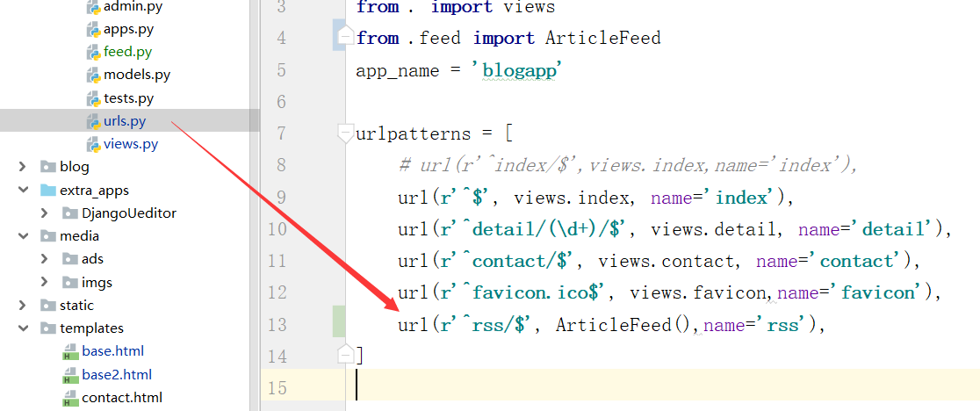Open feed.py in project tree

128,52
